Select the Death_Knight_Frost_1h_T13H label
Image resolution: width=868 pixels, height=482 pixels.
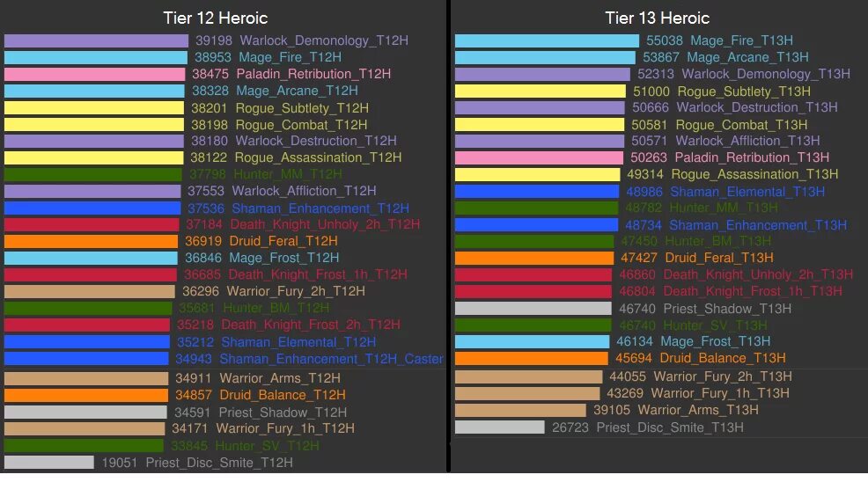click(753, 290)
